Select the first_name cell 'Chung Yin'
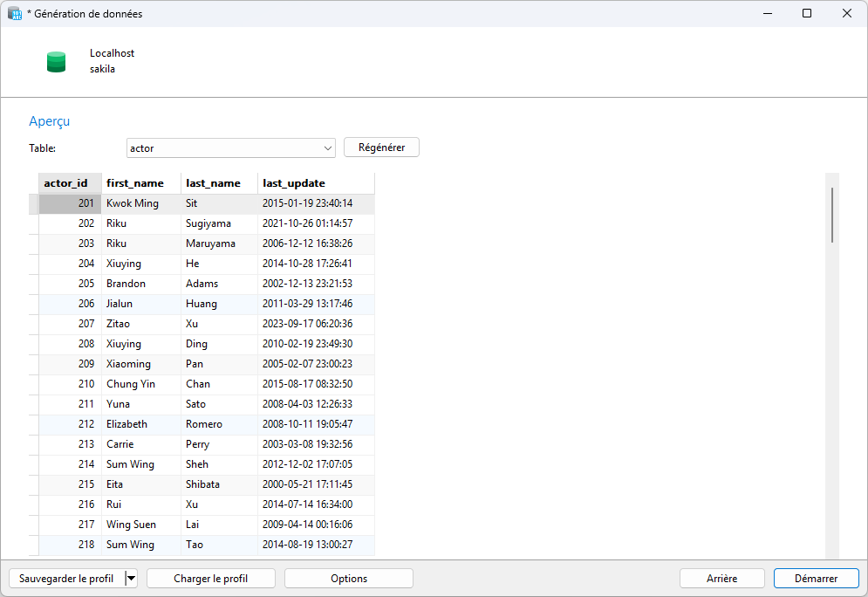 point(141,384)
